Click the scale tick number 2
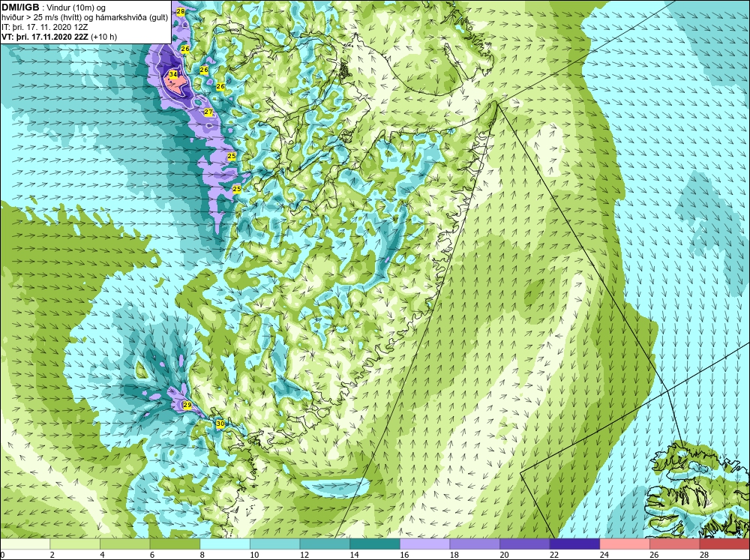 (x=52, y=555)
